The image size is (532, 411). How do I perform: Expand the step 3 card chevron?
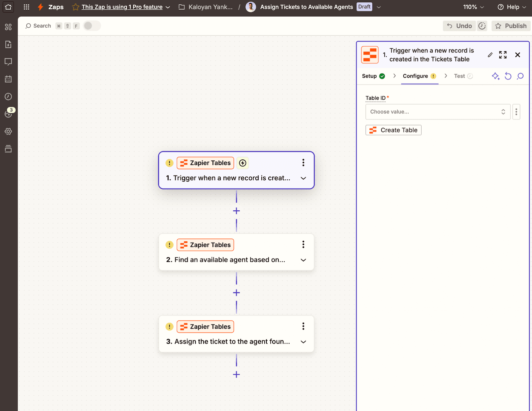pyautogui.click(x=303, y=342)
